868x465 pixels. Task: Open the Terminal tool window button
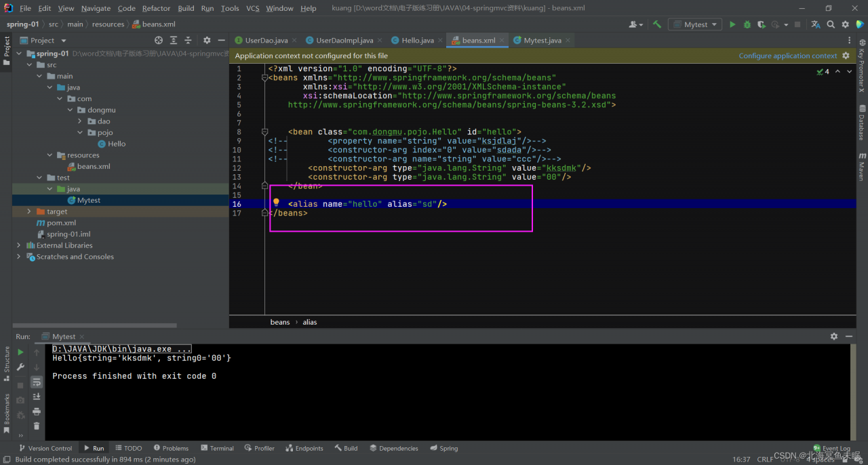coord(217,448)
